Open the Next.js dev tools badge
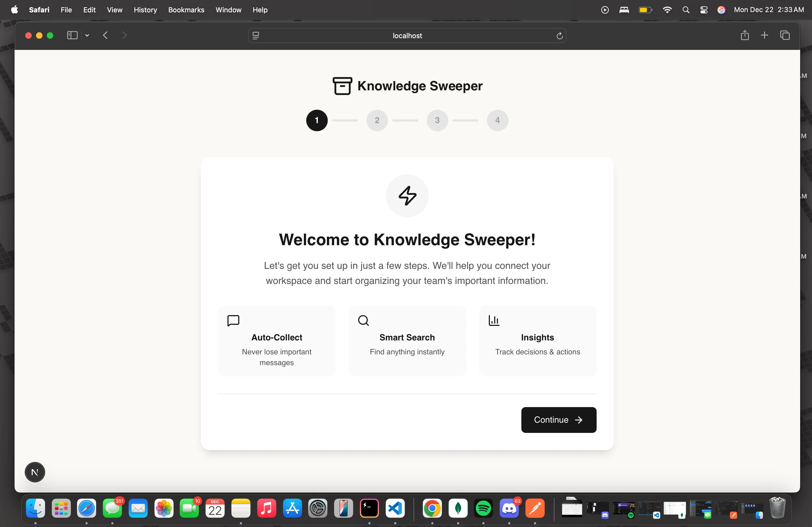This screenshot has height=527, width=812. pos(35,472)
